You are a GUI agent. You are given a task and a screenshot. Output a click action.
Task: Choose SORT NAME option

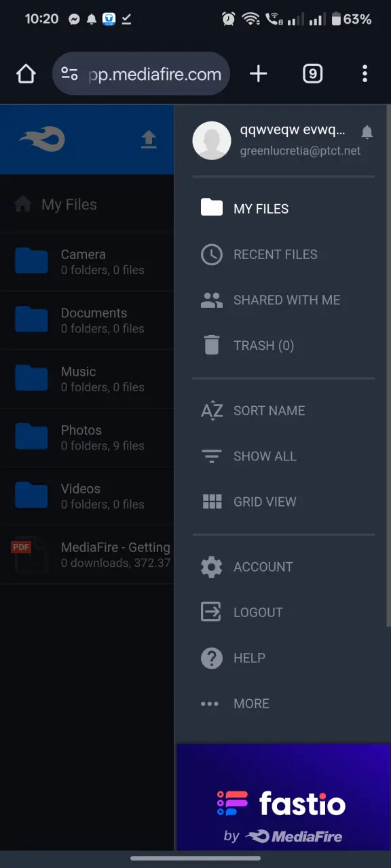[283, 410]
